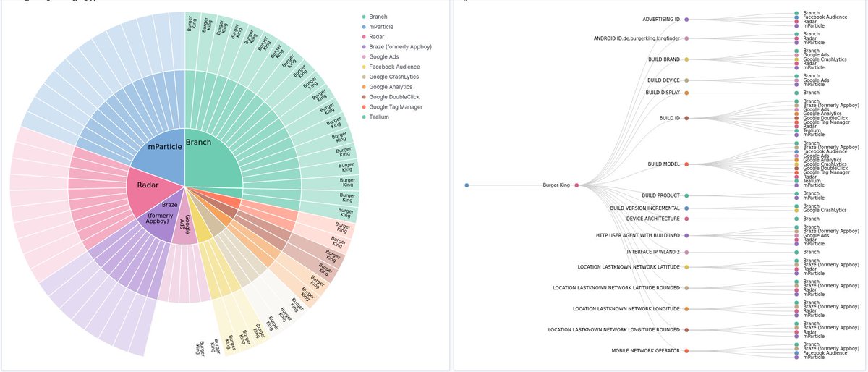Collapse the BUILD MODEL tree node
Screen dimensions: 868x372
coord(686,164)
